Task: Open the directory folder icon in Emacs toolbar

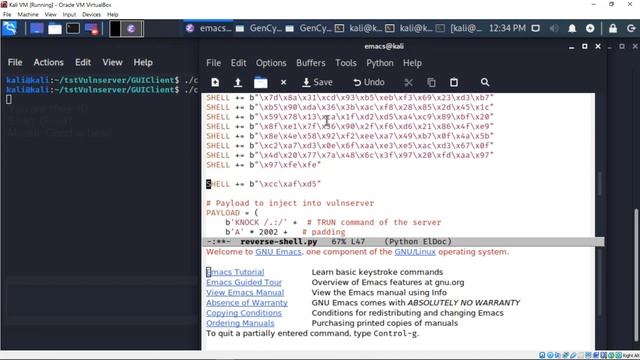Action: [261, 82]
